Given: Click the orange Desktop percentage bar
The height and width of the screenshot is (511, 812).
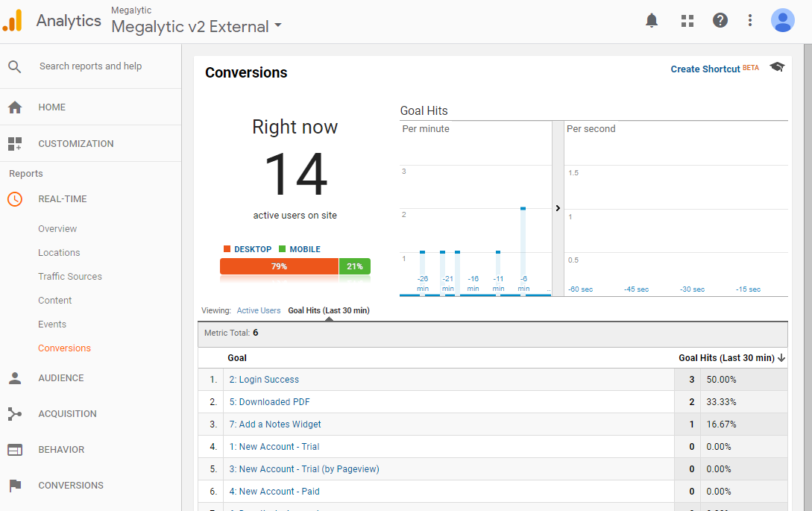Looking at the screenshot, I should coord(279,266).
